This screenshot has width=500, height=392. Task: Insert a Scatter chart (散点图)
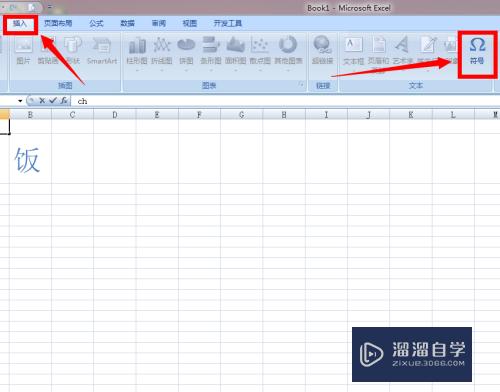[x=260, y=53]
